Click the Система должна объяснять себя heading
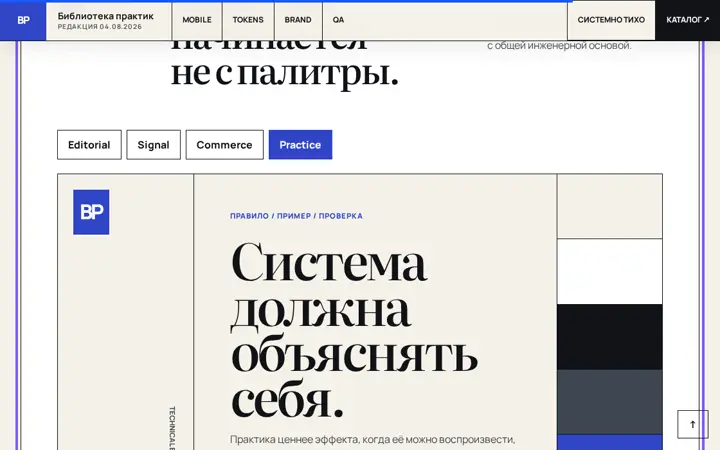720x450 pixels. [x=354, y=330]
